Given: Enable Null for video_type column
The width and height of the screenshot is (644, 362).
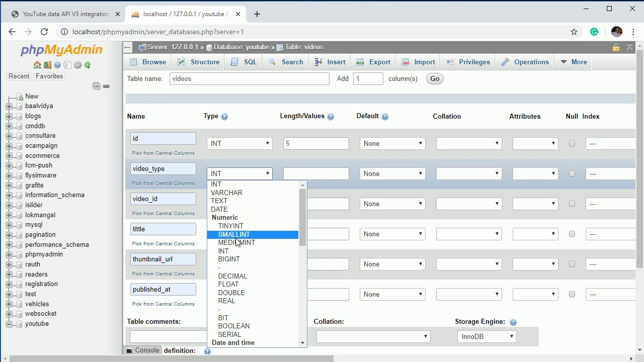Looking at the screenshot, I should pyautogui.click(x=572, y=173).
